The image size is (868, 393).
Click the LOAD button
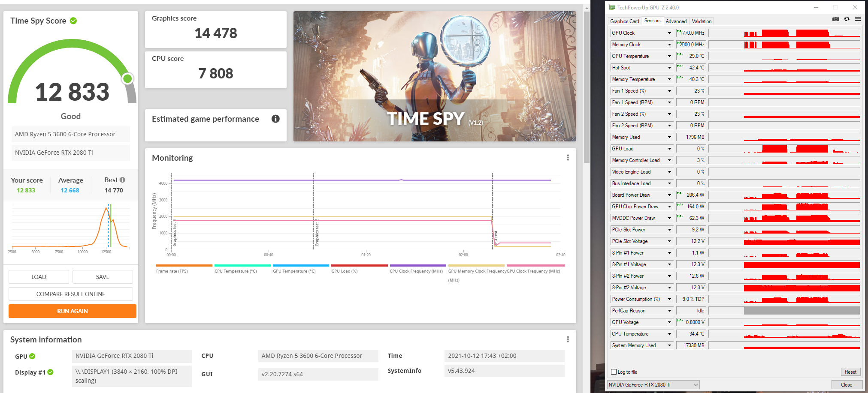click(x=39, y=277)
